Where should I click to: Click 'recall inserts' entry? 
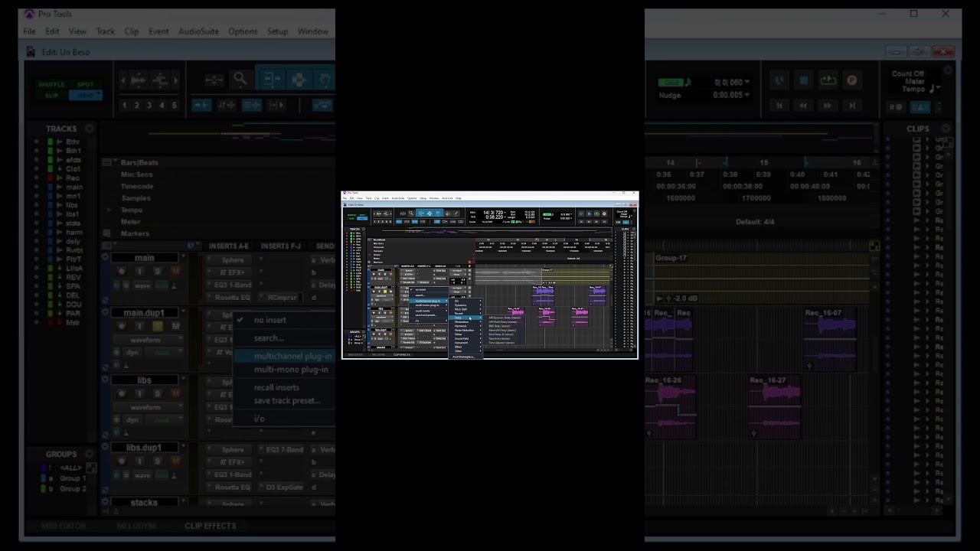point(423,311)
